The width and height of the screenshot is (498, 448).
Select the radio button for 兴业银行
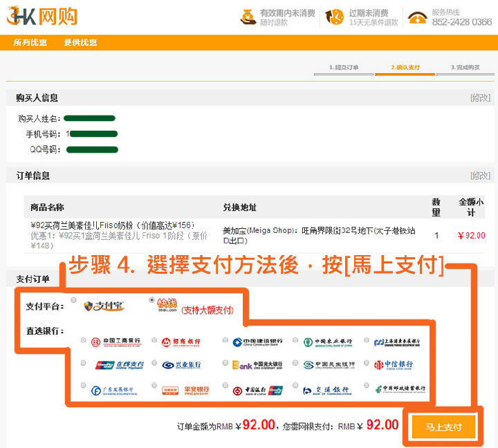coord(154,364)
